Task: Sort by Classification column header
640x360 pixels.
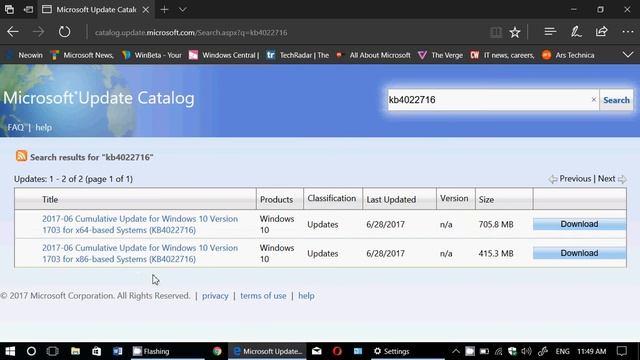Action: [331, 198]
